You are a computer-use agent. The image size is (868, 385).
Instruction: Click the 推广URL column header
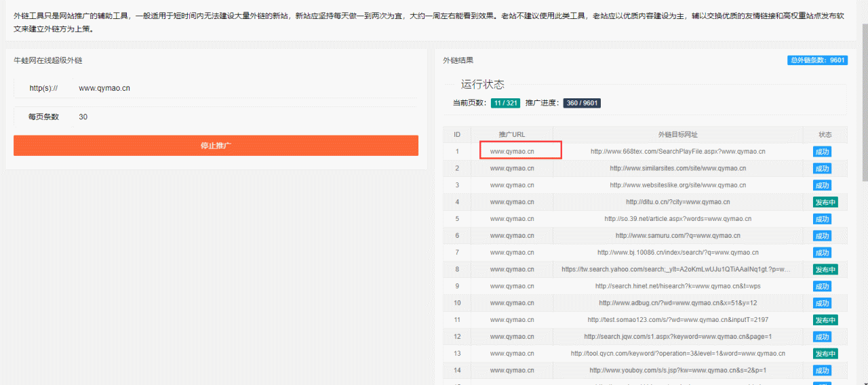point(512,134)
